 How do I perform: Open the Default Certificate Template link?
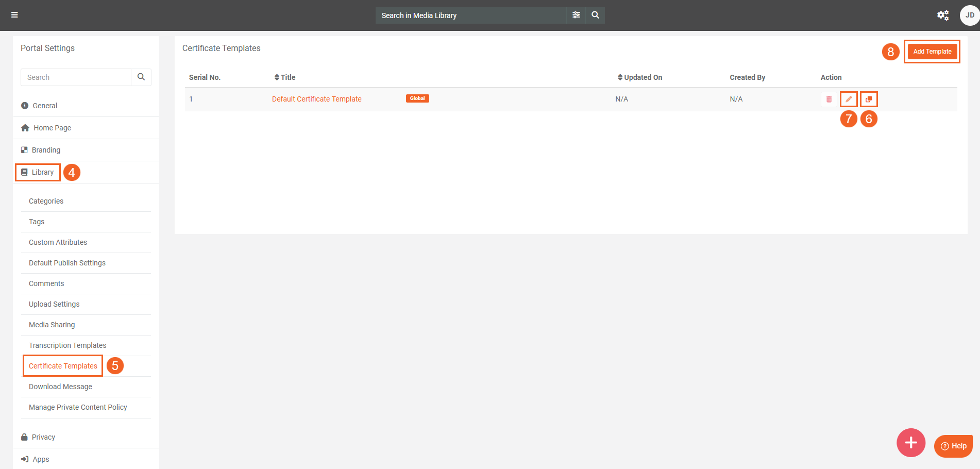point(316,99)
